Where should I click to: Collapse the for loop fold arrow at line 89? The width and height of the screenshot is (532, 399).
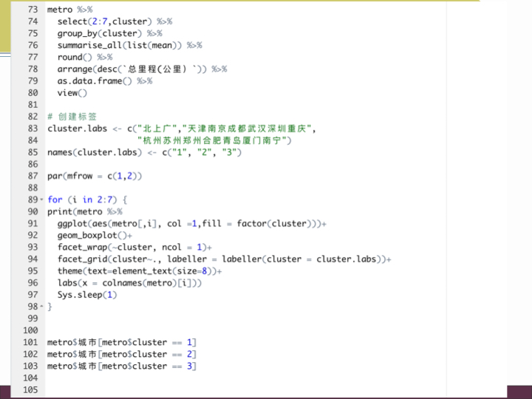pos(40,200)
